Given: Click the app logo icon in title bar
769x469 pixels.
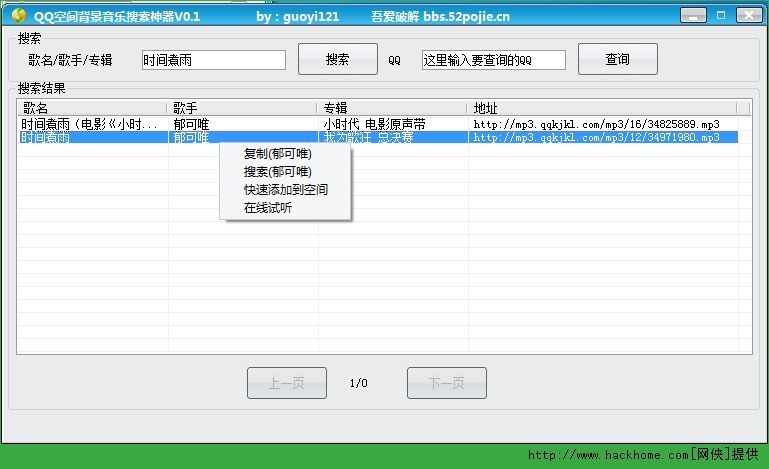Looking at the screenshot, I should (18, 16).
